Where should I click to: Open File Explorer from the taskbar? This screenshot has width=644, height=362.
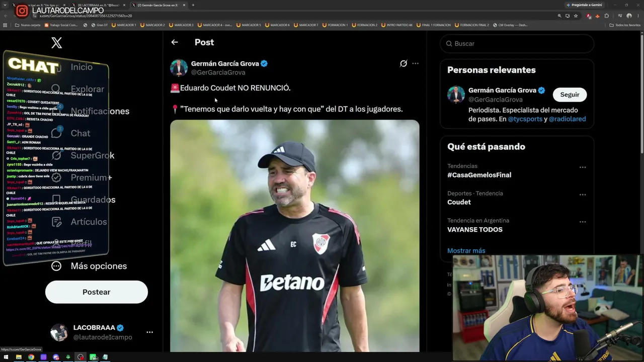tap(19, 357)
